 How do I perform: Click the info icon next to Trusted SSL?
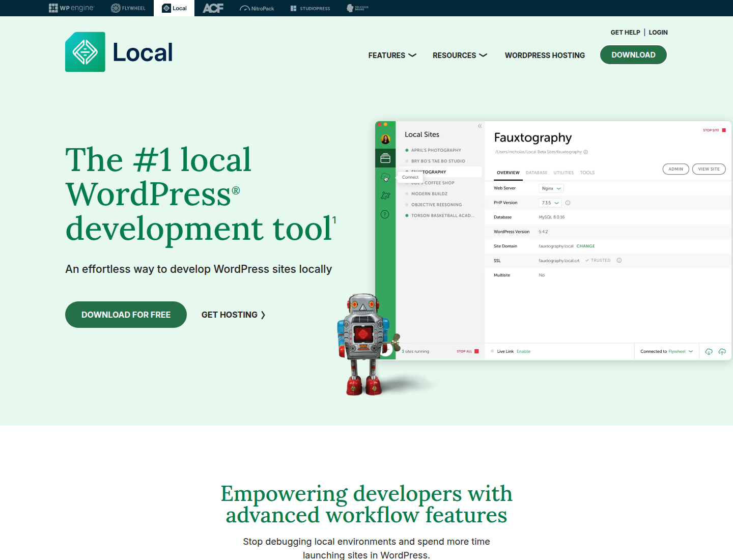point(619,260)
